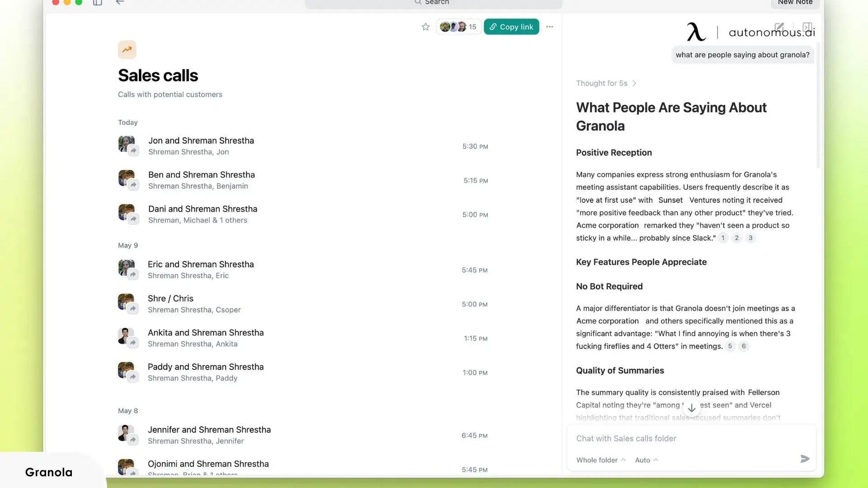Click citation number 2 in Positive Reception
This screenshot has width=868, height=488.
[736, 238]
